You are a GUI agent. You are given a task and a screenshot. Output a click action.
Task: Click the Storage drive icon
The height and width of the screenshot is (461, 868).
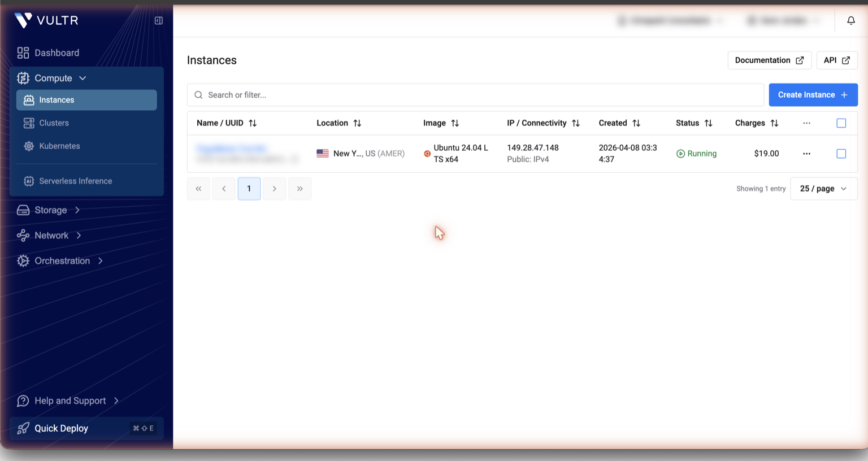[23, 210]
